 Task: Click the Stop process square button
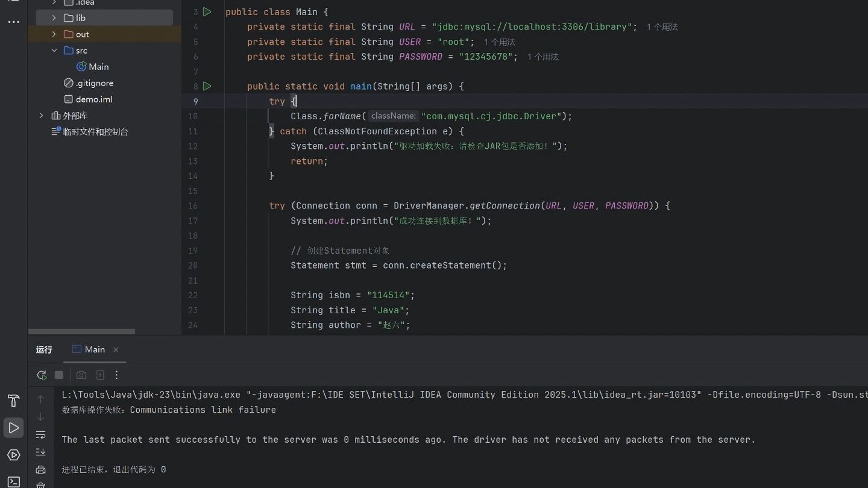[x=59, y=375]
